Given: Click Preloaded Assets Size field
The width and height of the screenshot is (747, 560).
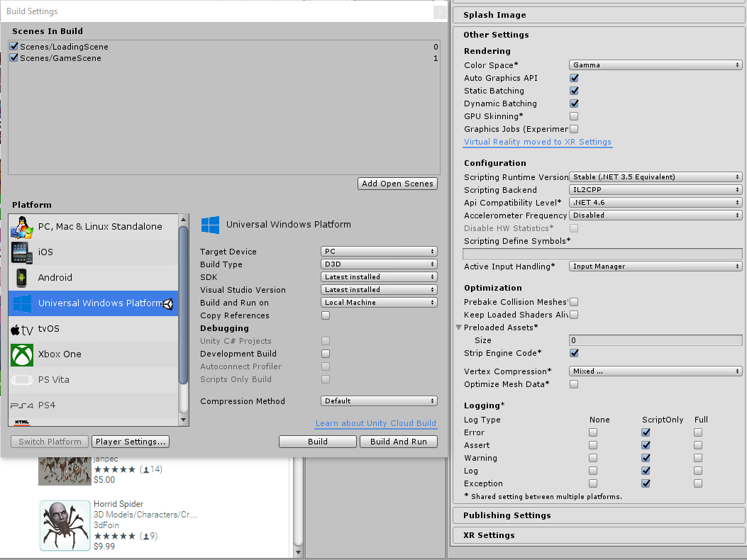Looking at the screenshot, I should [655, 340].
